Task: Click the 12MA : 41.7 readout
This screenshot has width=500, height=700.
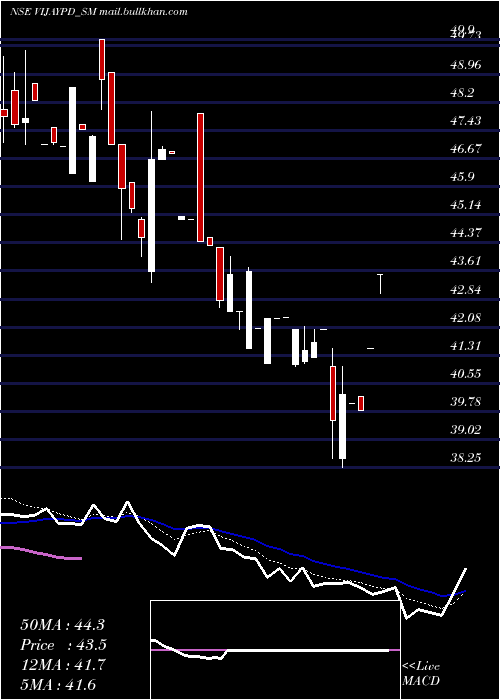Action: [x=63, y=665]
